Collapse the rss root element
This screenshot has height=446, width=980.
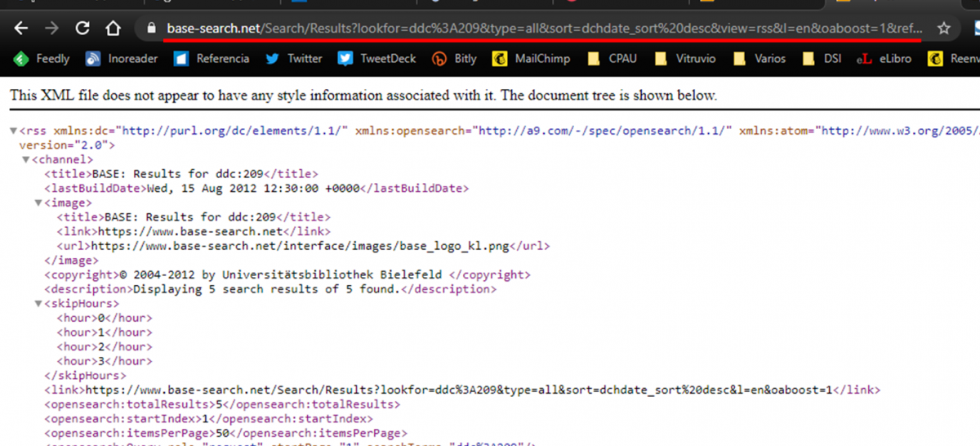click(13, 131)
